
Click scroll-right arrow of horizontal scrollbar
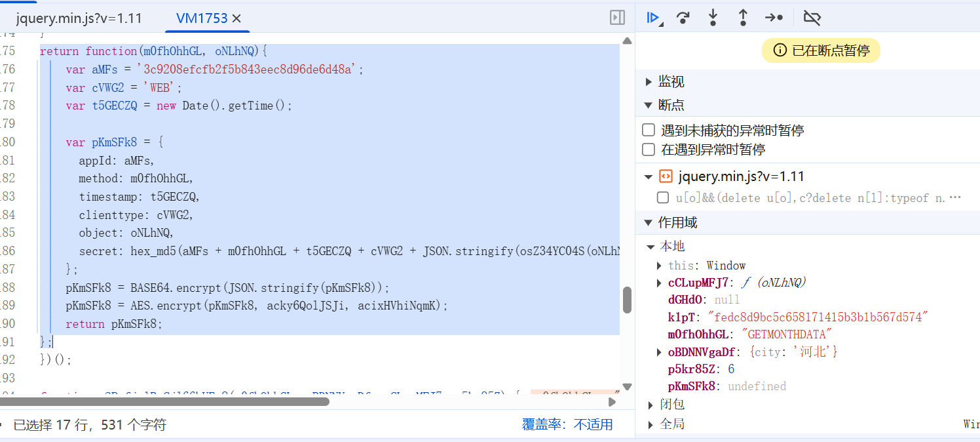coord(612,401)
